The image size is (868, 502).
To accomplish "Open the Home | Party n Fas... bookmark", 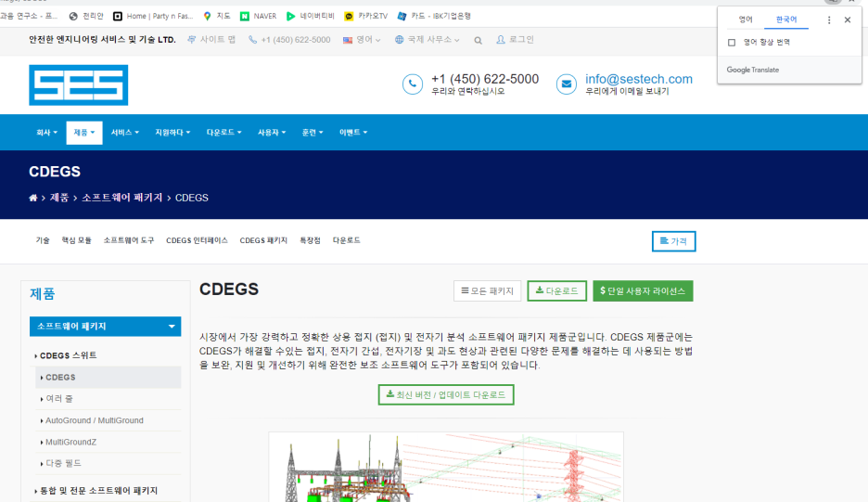I will click(153, 16).
